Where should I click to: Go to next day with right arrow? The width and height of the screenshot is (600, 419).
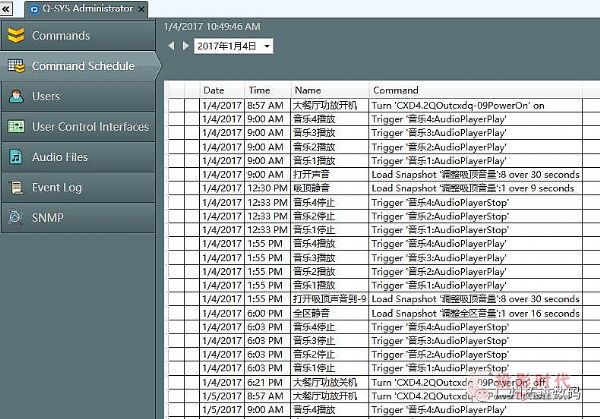pyautogui.click(x=183, y=46)
